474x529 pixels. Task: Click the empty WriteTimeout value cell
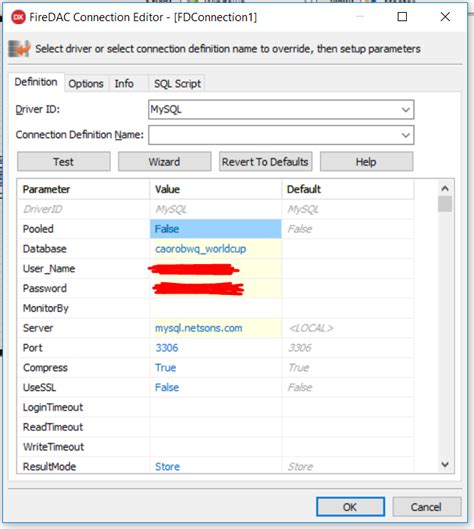coord(215,447)
